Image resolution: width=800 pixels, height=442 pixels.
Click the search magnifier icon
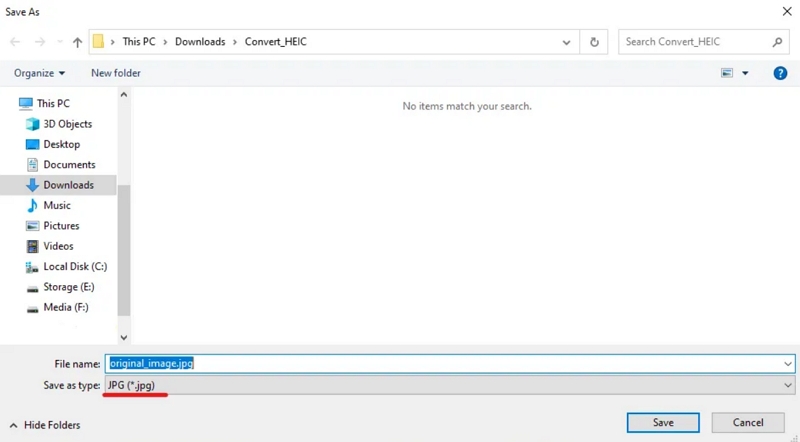coord(778,42)
